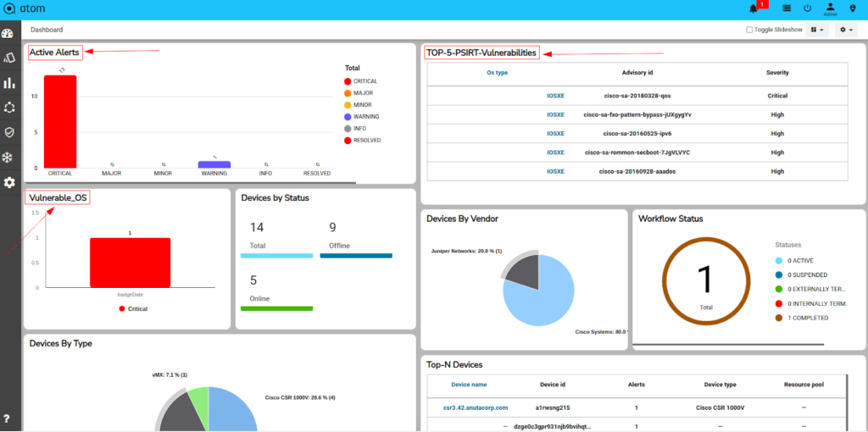
Task: Toggle CRITICAL legend item in Active Alerts
Action: pos(361,81)
